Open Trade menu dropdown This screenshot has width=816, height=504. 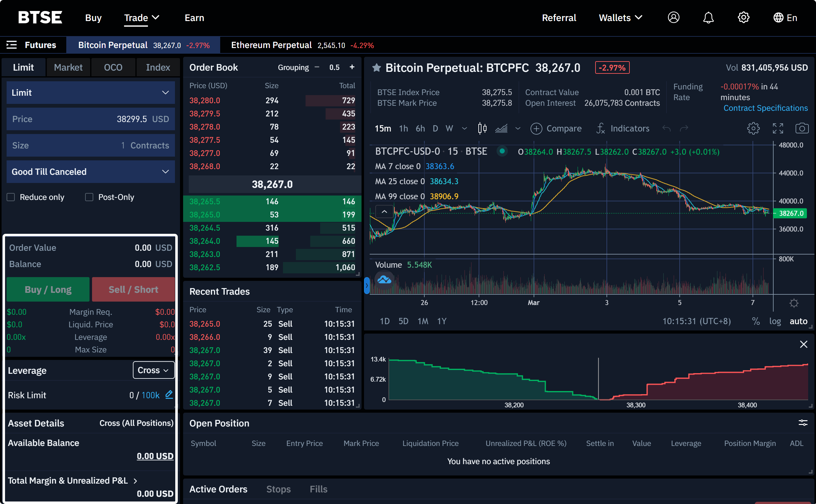pyautogui.click(x=141, y=18)
